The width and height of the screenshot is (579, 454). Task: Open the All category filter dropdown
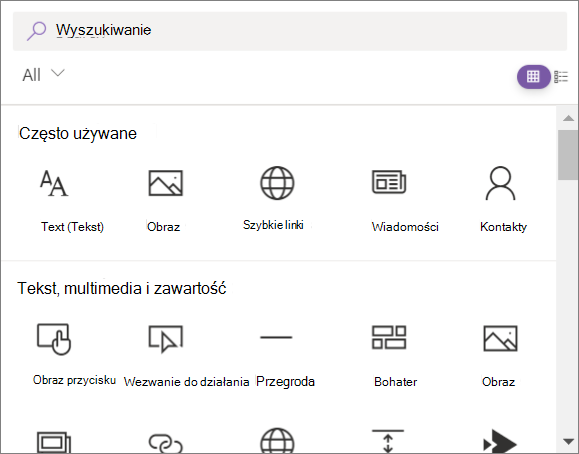(x=43, y=75)
